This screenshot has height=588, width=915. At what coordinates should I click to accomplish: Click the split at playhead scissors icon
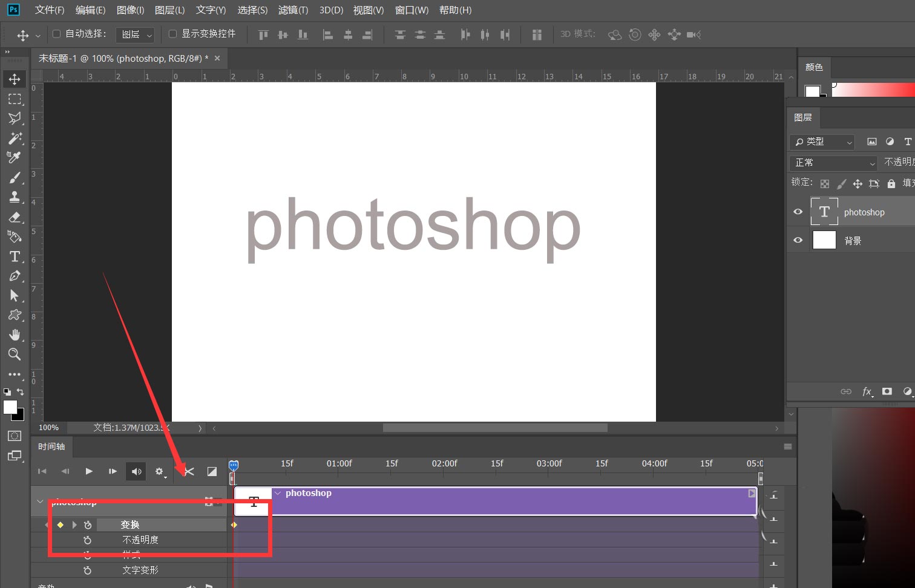189,471
